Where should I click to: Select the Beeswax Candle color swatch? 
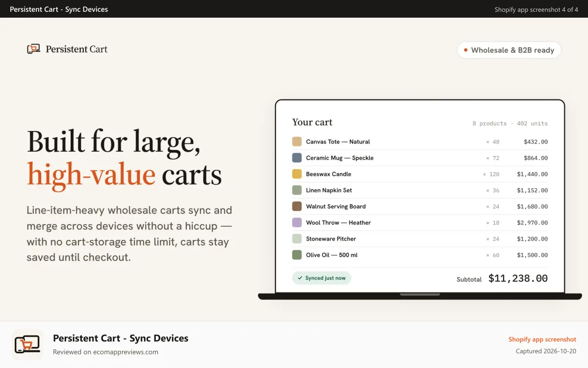click(x=297, y=174)
